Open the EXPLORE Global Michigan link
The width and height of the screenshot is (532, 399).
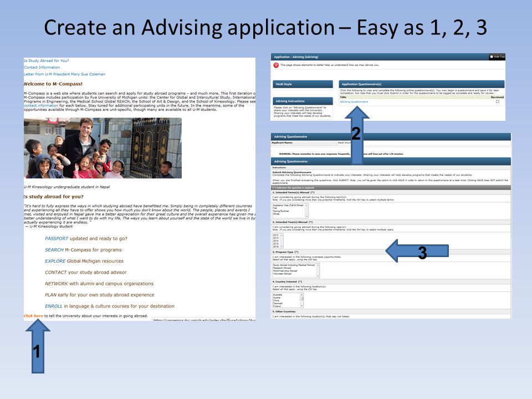[x=55, y=261]
